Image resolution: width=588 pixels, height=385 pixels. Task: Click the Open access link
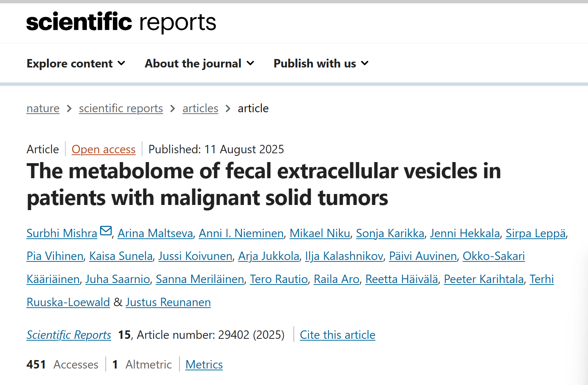(x=103, y=150)
